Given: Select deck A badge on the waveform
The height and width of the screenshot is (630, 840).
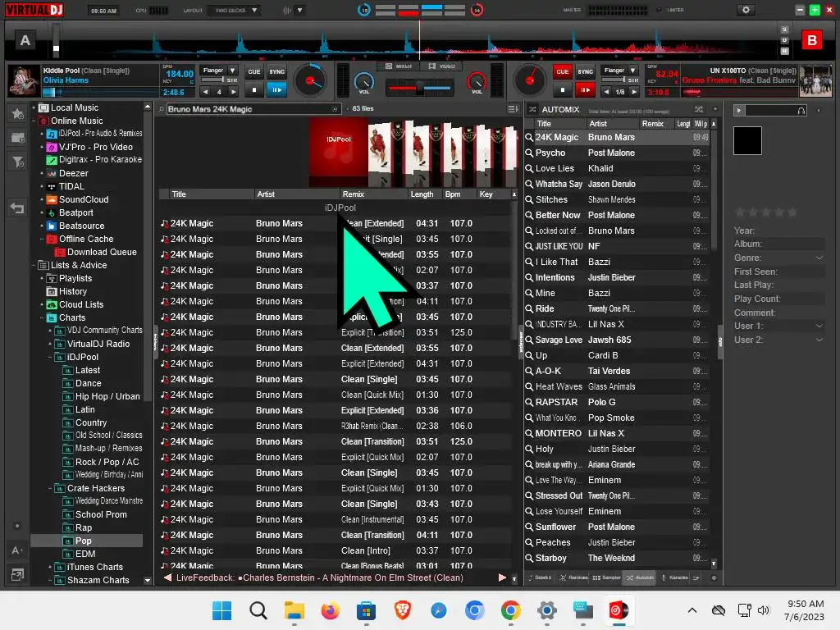Looking at the screenshot, I should [x=25, y=40].
